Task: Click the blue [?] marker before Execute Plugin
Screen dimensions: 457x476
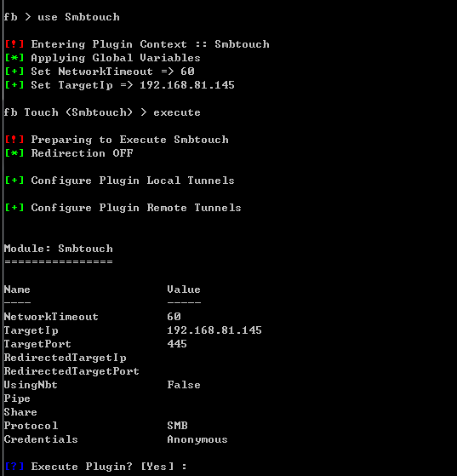Action: click(14, 467)
